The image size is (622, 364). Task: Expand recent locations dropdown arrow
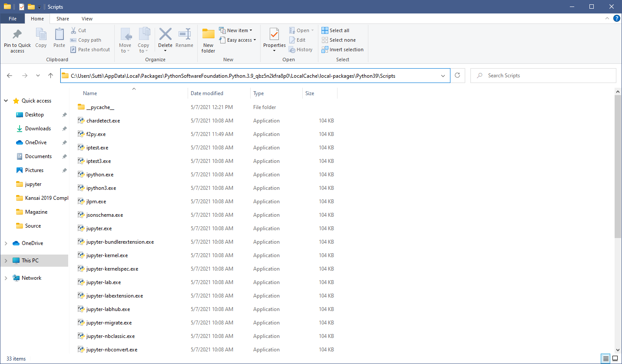point(38,76)
